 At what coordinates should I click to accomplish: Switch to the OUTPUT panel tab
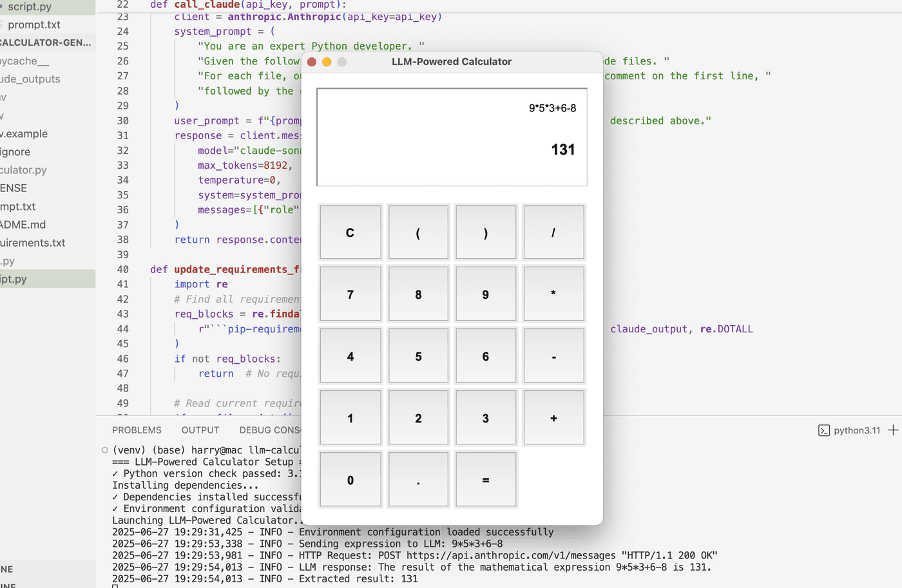pyautogui.click(x=200, y=430)
